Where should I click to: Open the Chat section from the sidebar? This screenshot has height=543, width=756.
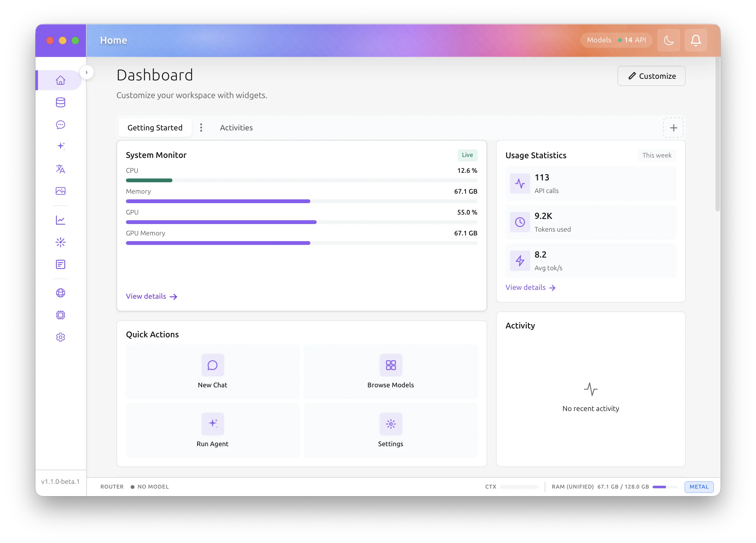click(x=60, y=125)
